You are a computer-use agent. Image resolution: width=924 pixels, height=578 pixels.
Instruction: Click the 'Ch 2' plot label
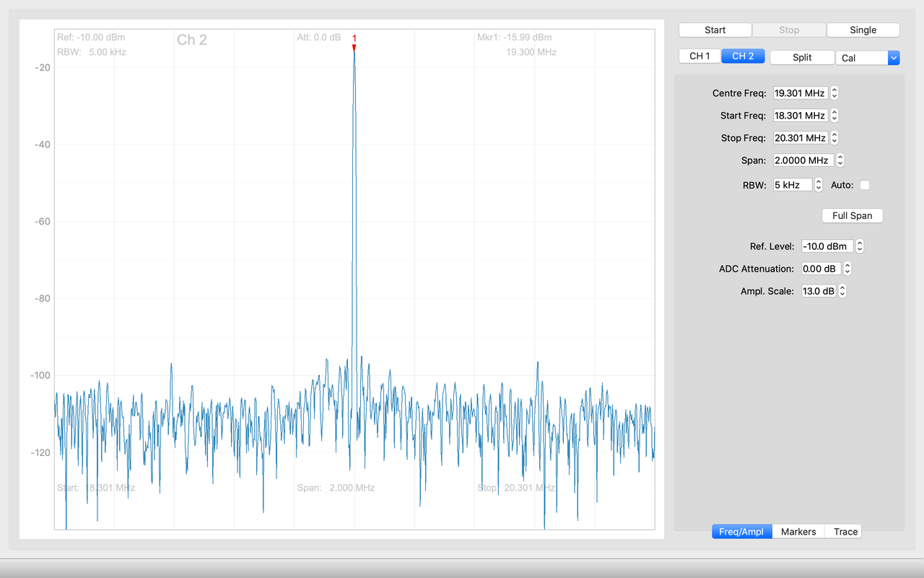pos(192,40)
